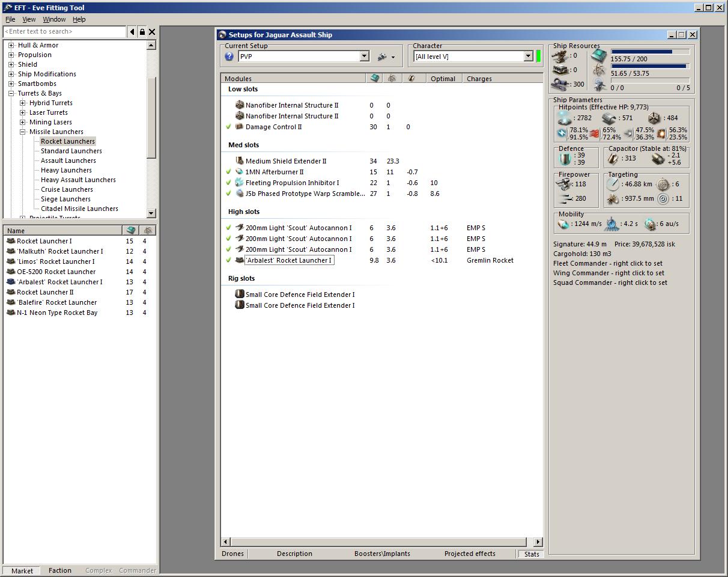Click the powergrid usage progress bar

650,66
